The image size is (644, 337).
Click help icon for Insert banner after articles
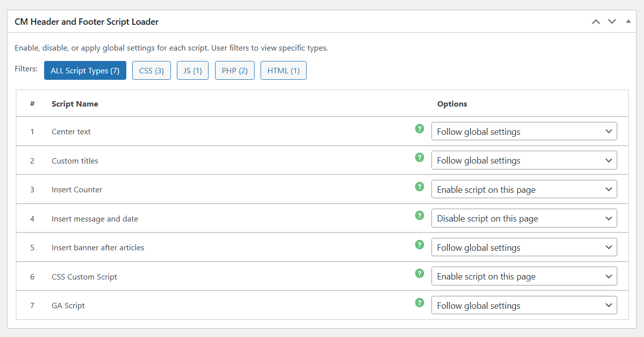(x=420, y=245)
